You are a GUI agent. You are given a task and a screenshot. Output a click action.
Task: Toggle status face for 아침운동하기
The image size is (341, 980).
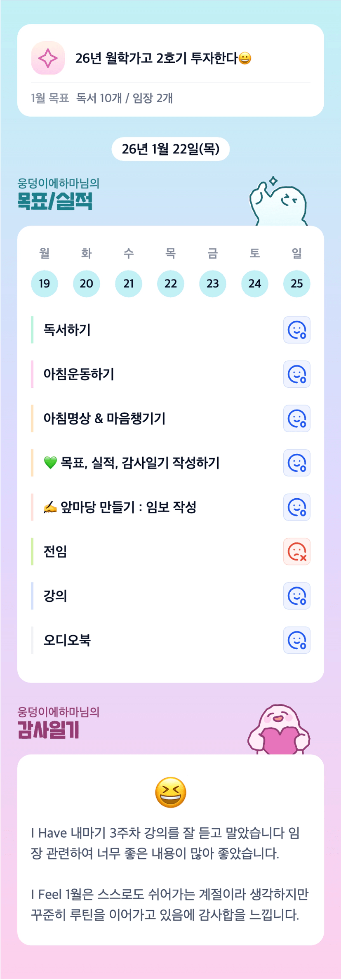click(x=296, y=374)
